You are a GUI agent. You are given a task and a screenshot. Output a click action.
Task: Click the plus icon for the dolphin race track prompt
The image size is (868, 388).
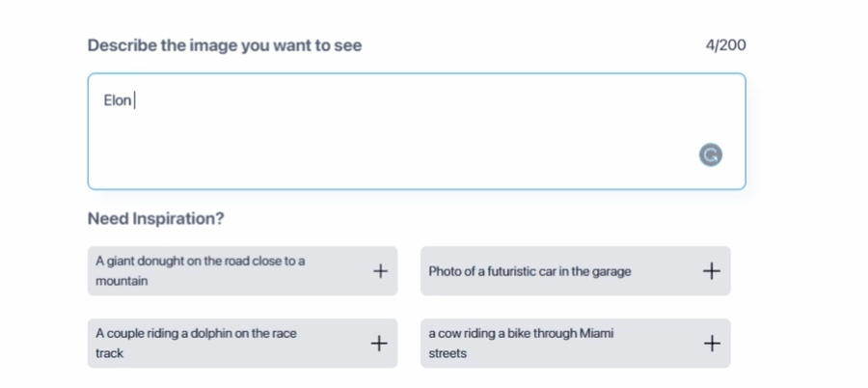(x=380, y=344)
